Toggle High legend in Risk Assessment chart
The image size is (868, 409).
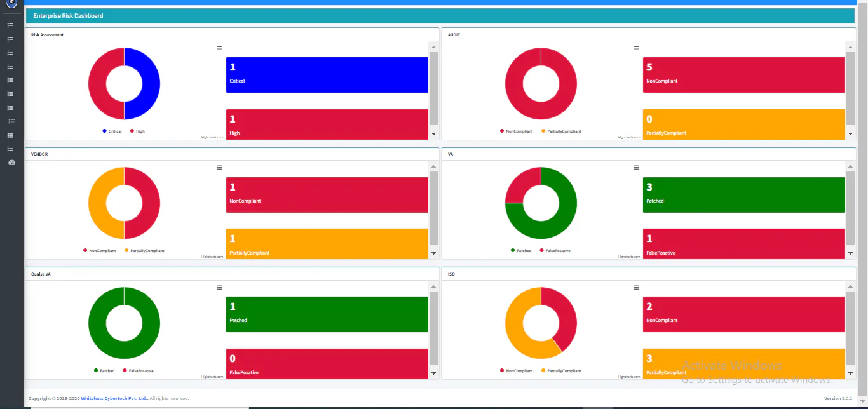[137, 131]
